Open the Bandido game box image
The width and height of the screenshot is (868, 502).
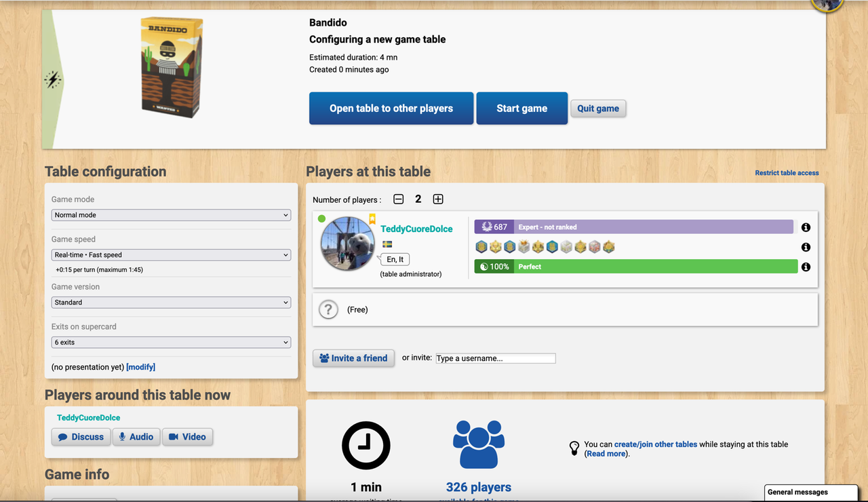click(172, 68)
